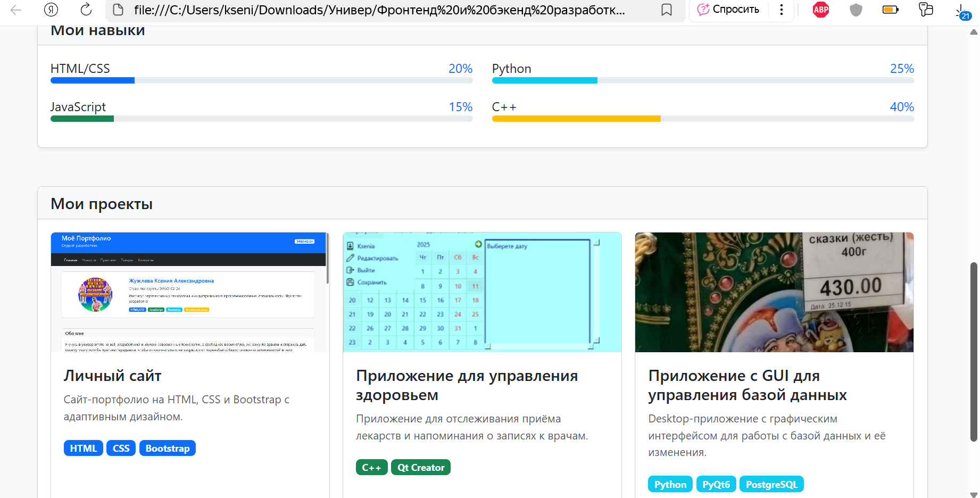Open the Личный сайт project thumbnail
This screenshot has height=498, width=980.
(x=188, y=292)
